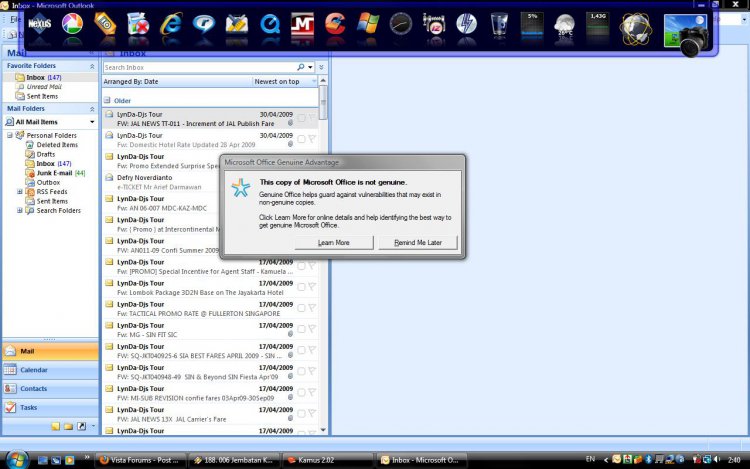This screenshot has height=469, width=750.
Task: Open Internet Explorer from the dock
Action: [171, 24]
